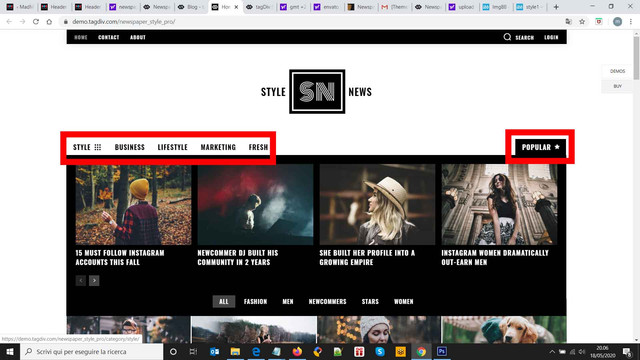Switch to Photoshop on taskbar
The width and height of the screenshot is (640, 360).
click(442, 351)
